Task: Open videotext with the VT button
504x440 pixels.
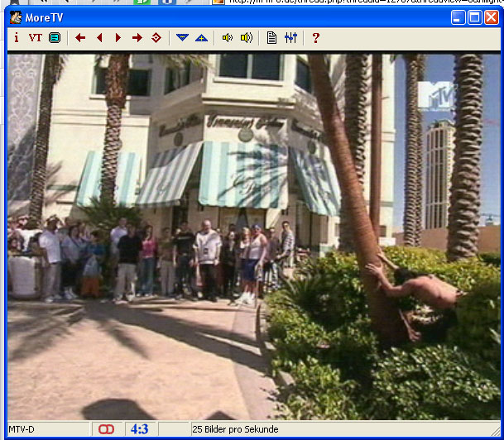Action: click(x=36, y=38)
